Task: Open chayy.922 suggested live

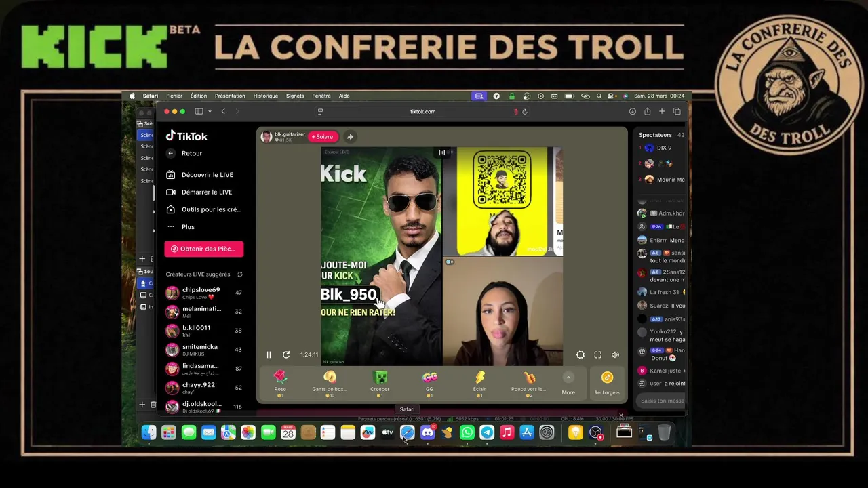Action: [x=204, y=388]
